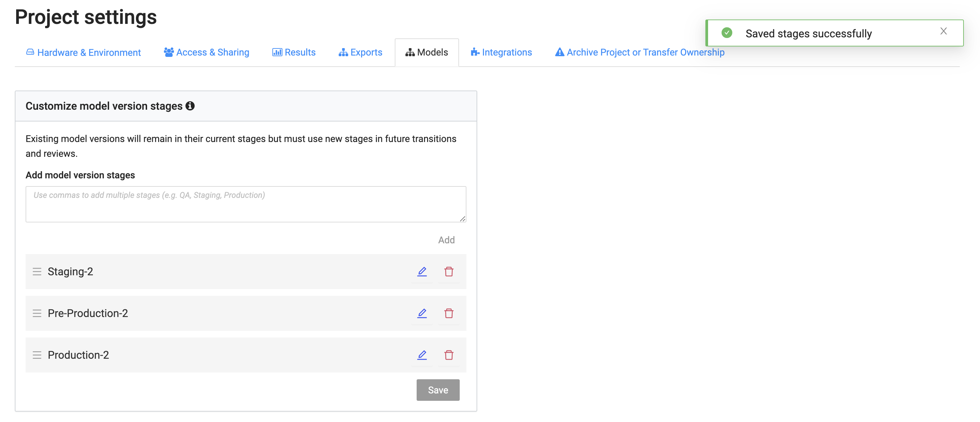Click the edit icon for Staging-2
This screenshot has width=980, height=422.
(422, 271)
